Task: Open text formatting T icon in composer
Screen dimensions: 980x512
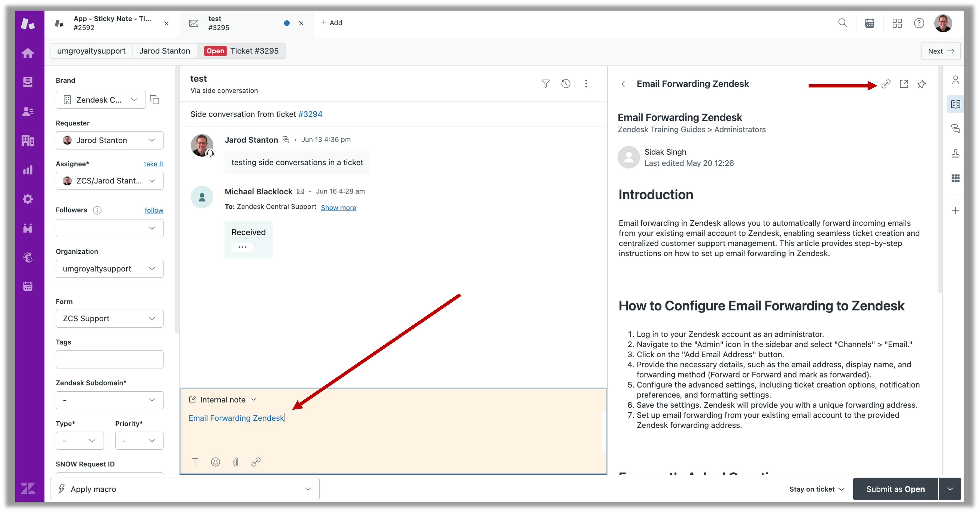Action: [195, 462]
